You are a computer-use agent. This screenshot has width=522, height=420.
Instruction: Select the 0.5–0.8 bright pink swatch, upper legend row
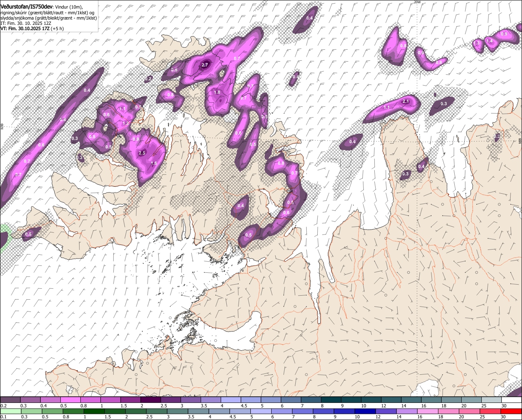(71, 400)
